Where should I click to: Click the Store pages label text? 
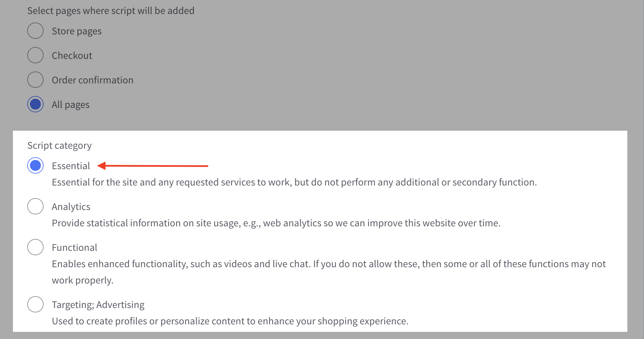(76, 31)
